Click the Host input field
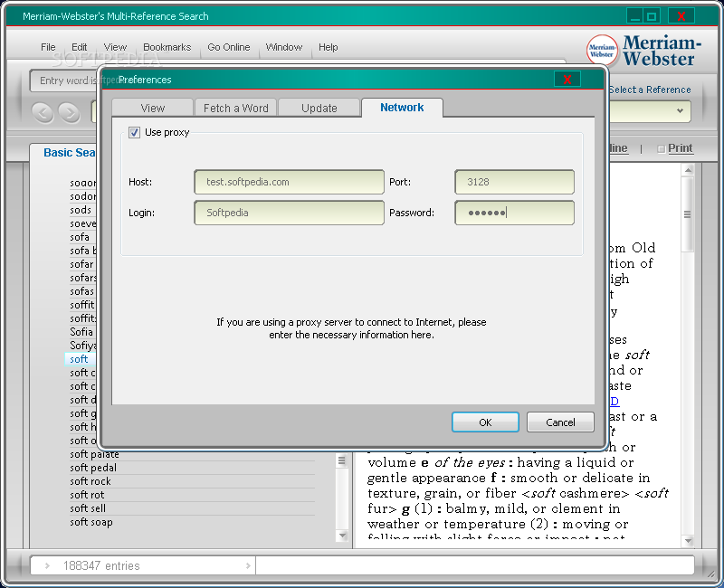The image size is (724, 588). 289,182
